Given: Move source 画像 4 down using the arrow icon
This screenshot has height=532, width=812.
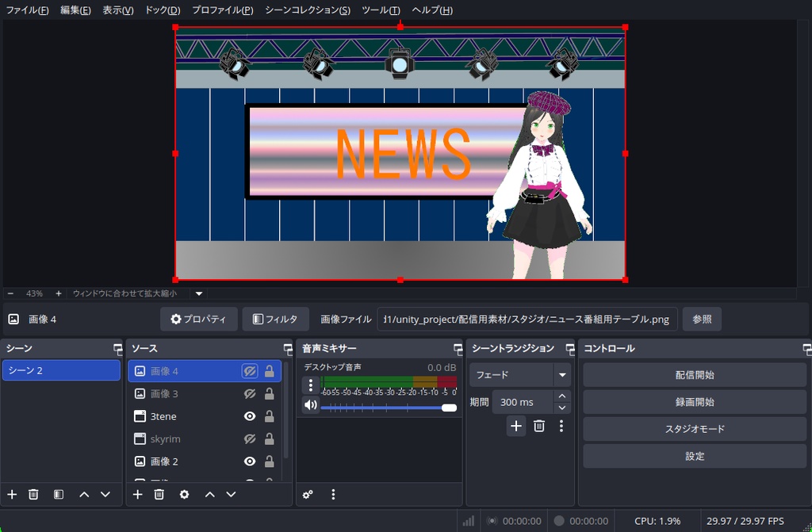Looking at the screenshot, I should [x=230, y=494].
